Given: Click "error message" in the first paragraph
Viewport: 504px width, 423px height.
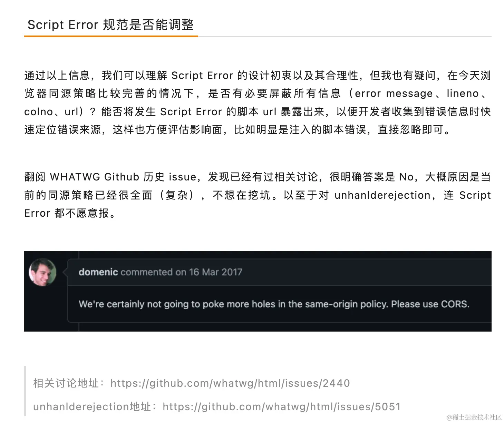Looking at the screenshot, I should click(x=394, y=94).
